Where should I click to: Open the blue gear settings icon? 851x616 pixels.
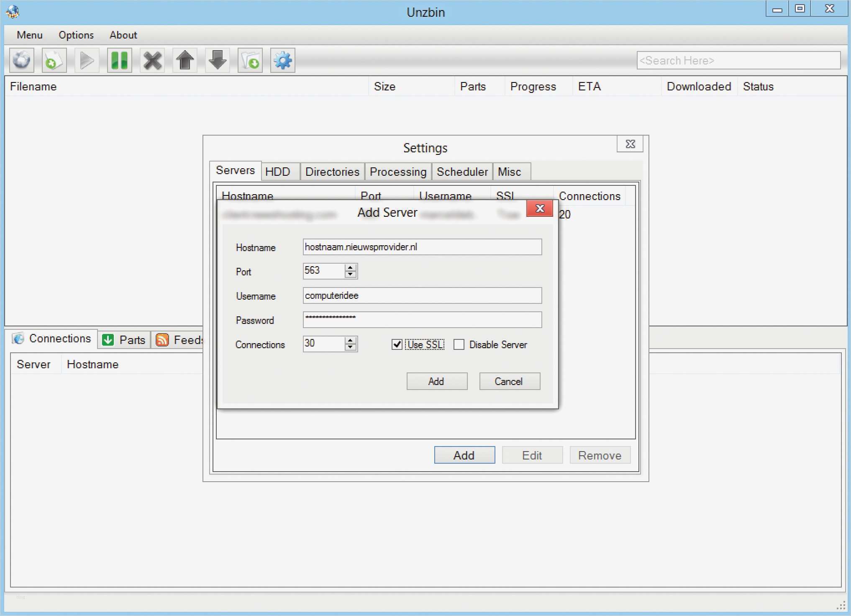(283, 61)
